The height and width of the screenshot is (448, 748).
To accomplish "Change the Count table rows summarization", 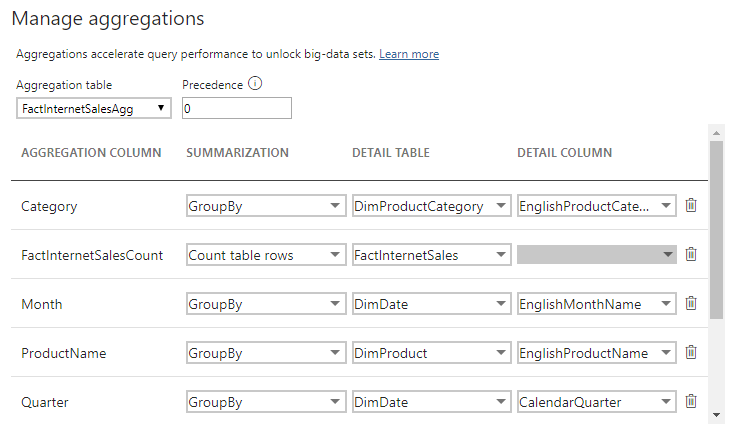I will tap(266, 255).
